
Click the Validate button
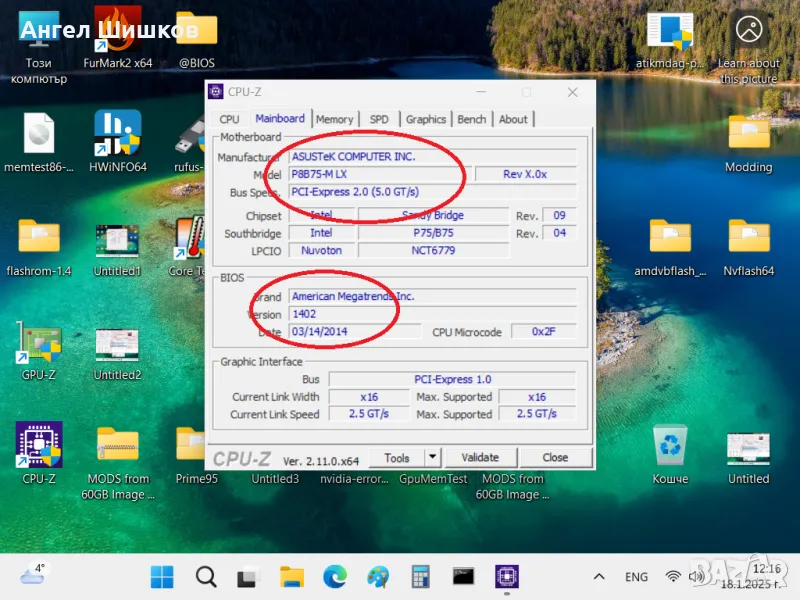(x=480, y=458)
